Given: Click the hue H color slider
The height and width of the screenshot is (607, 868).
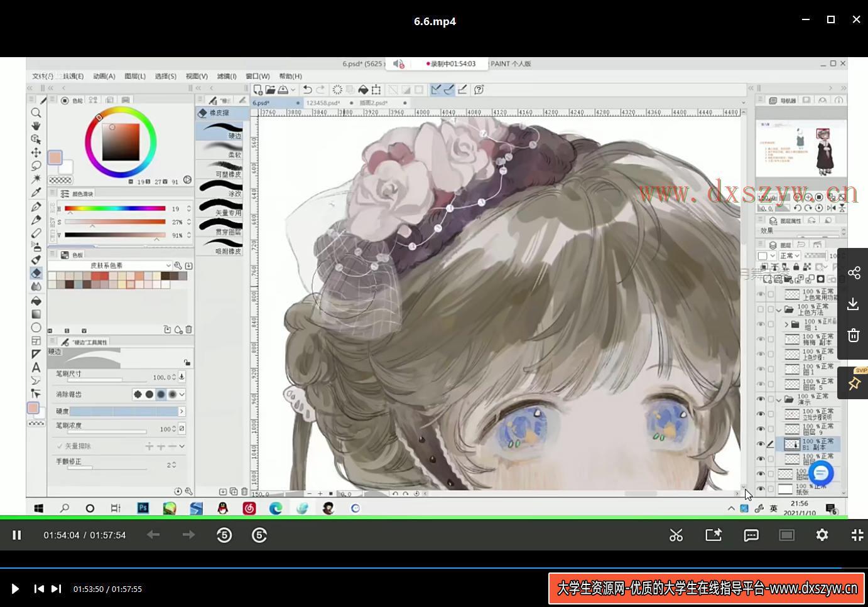Looking at the screenshot, I should 115,208.
